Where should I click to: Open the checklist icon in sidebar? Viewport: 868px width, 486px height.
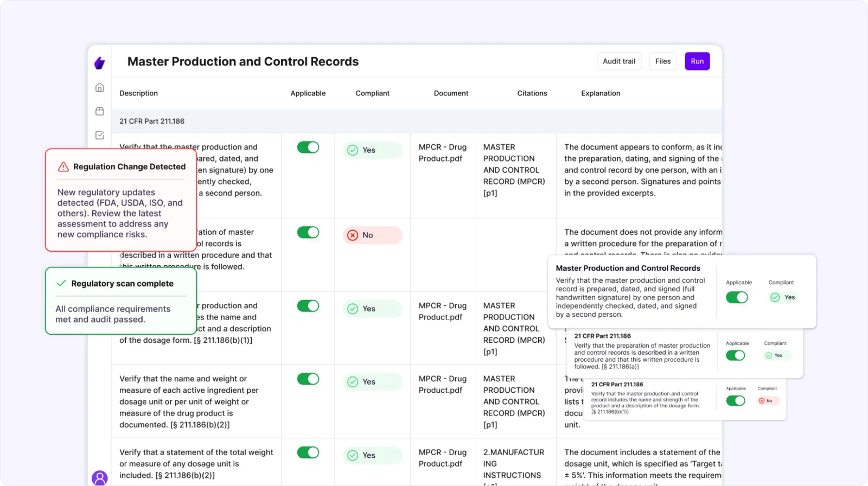(100, 135)
